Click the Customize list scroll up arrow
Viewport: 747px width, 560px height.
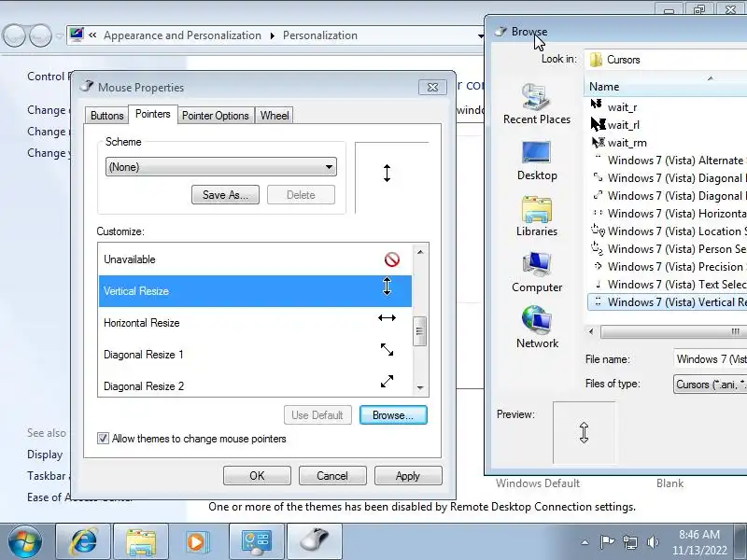419,252
